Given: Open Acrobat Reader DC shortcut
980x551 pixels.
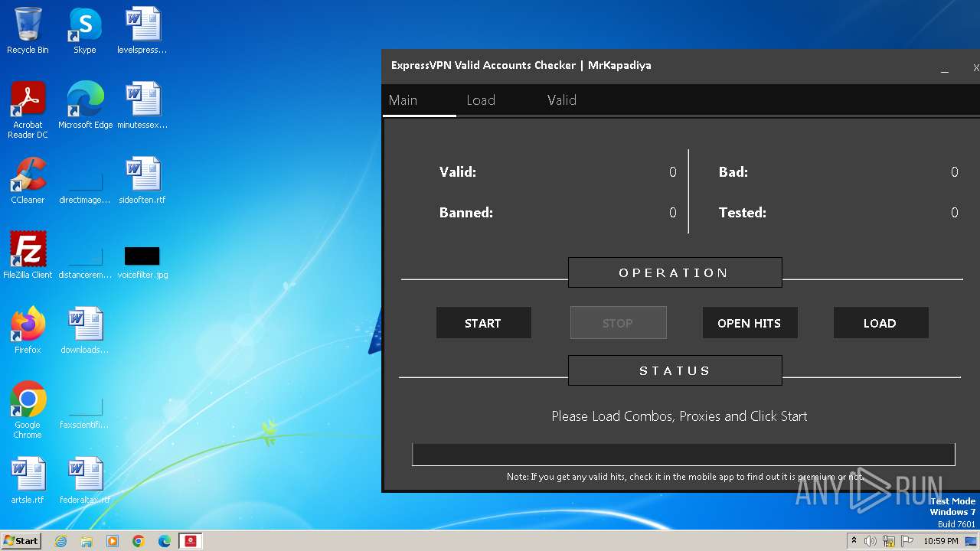Looking at the screenshot, I should tap(28, 109).
